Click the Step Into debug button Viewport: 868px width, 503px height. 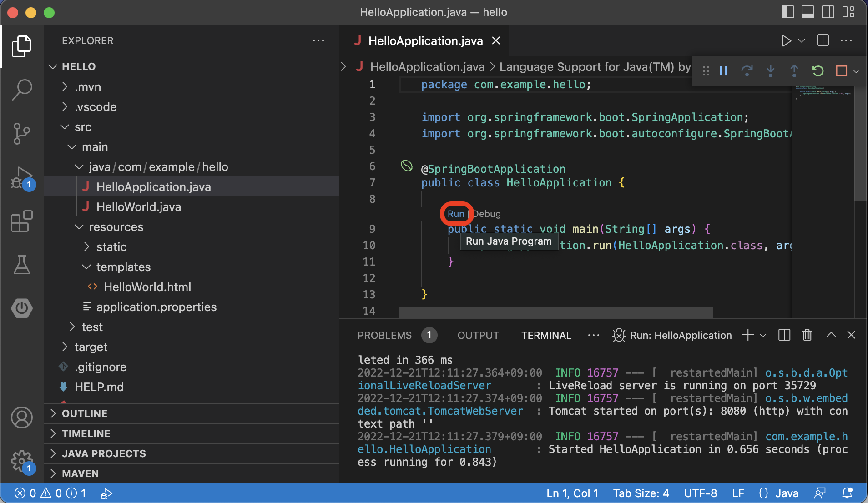[771, 71]
